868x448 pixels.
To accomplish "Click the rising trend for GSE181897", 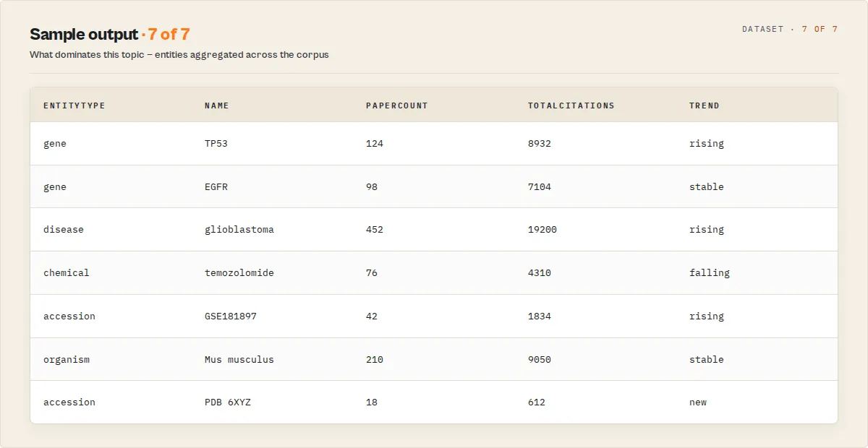I will pyautogui.click(x=707, y=316).
